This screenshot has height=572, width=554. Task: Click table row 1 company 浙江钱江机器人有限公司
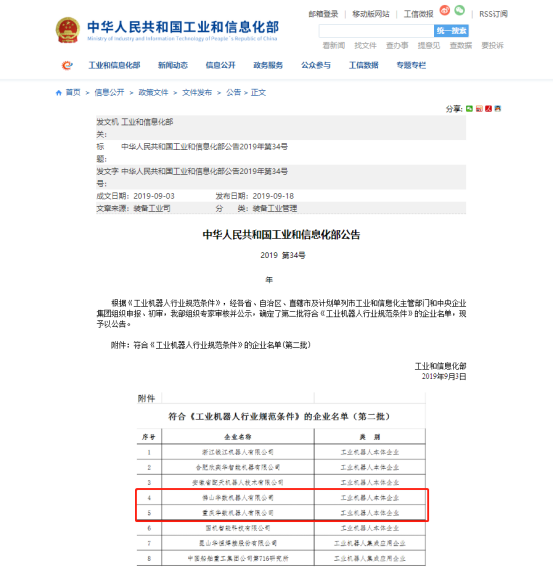point(238,452)
